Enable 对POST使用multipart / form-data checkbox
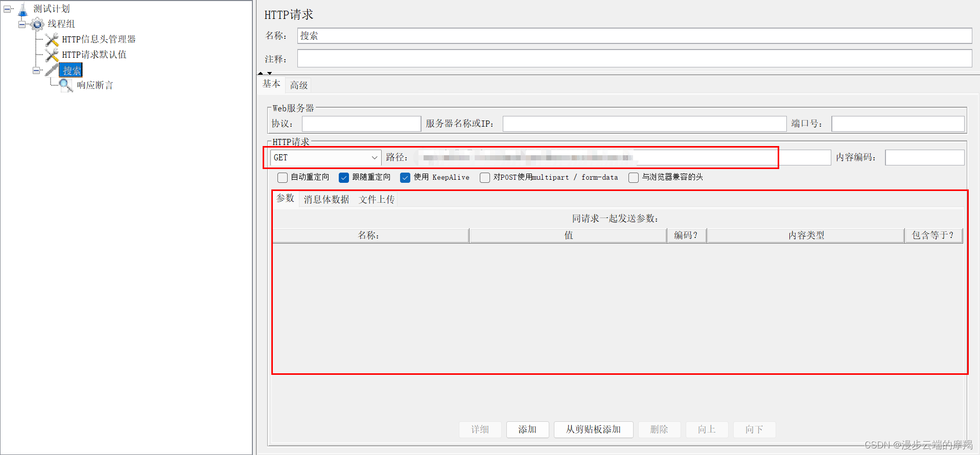The height and width of the screenshot is (455, 980). [x=485, y=178]
